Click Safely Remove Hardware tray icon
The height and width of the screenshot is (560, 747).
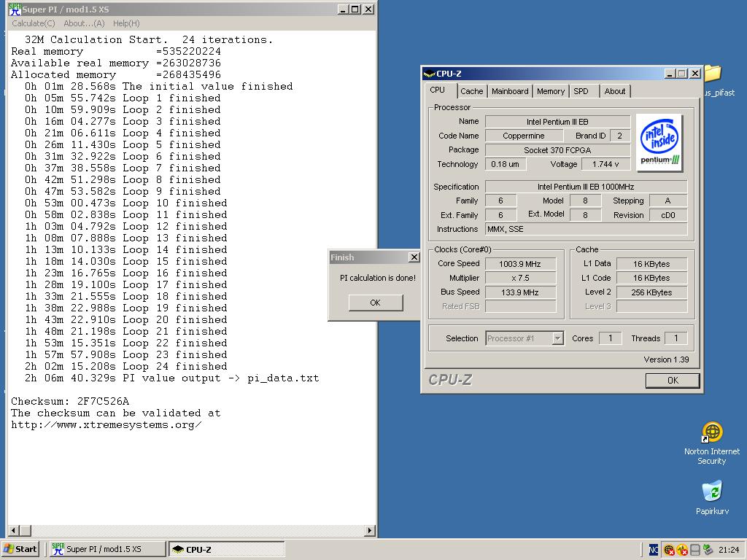coord(708,550)
